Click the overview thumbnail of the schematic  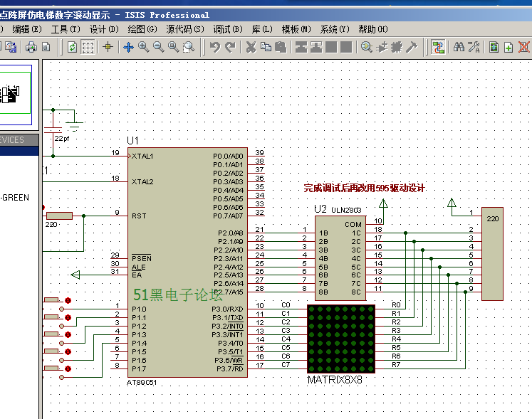(x=15, y=95)
